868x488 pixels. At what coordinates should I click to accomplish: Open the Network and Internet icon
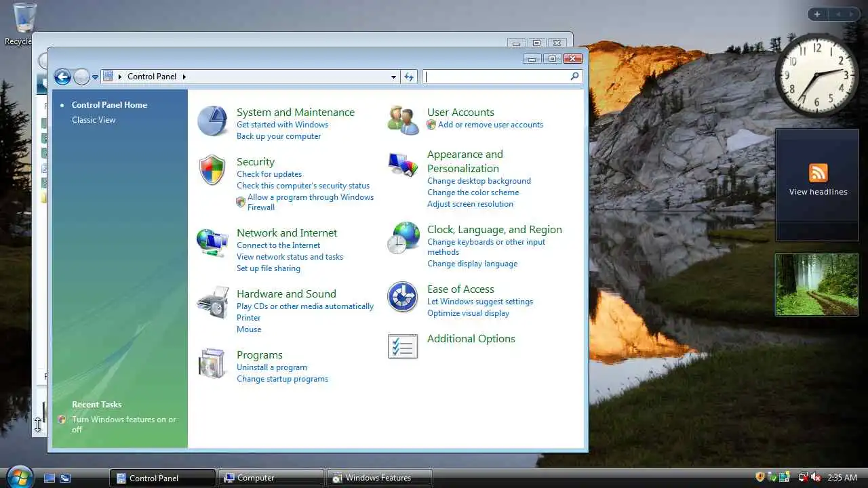[212, 242]
